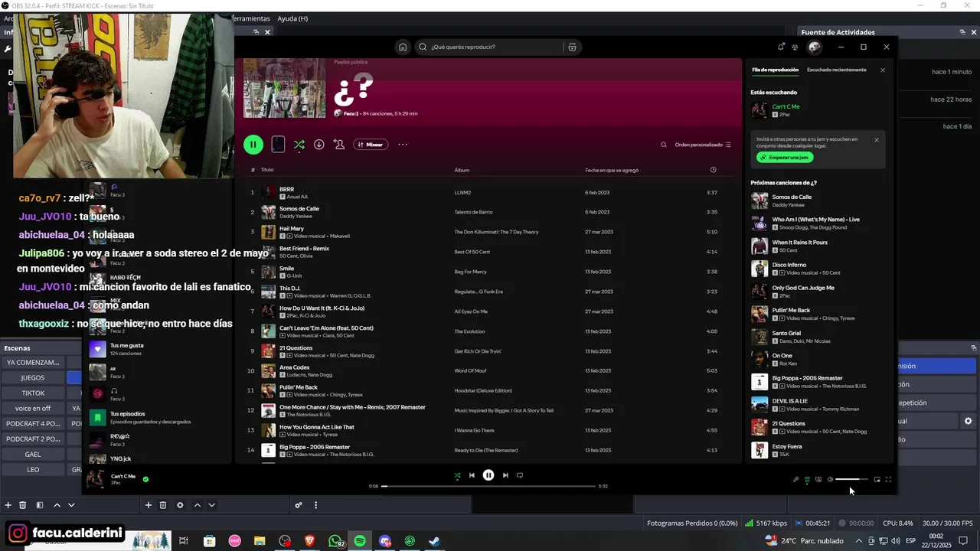Focus the ¿Qué querés reproducir? search box

point(490,47)
